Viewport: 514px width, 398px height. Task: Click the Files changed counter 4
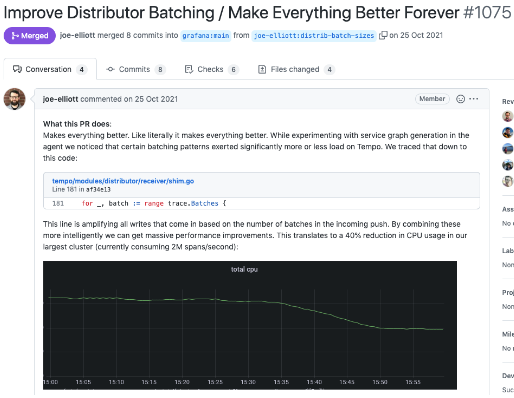point(329,69)
